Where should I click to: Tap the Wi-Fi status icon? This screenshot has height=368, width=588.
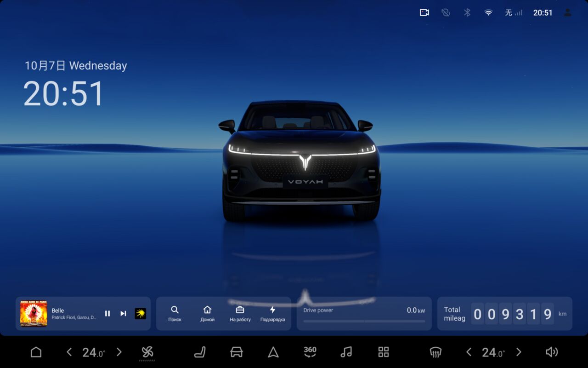tap(488, 12)
